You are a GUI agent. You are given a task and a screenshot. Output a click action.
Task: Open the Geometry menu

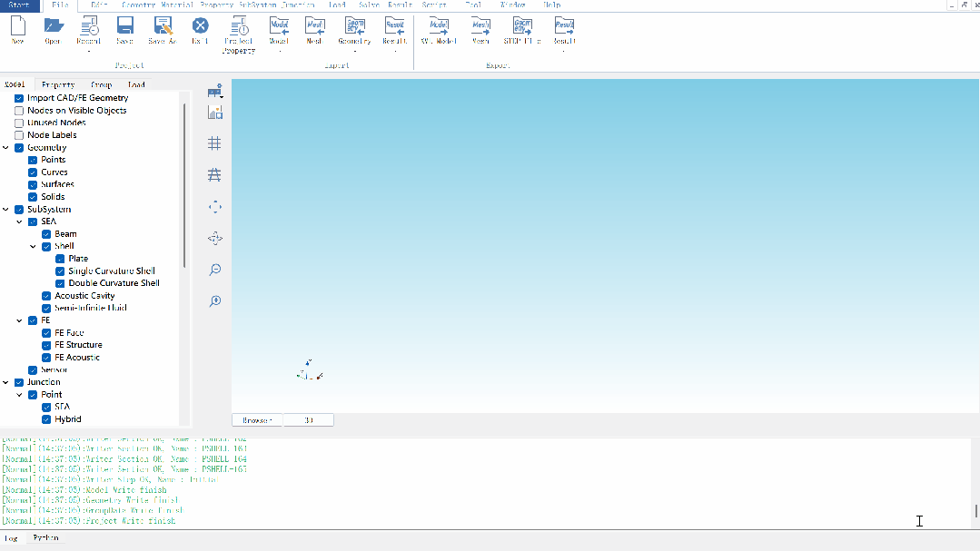point(138,5)
